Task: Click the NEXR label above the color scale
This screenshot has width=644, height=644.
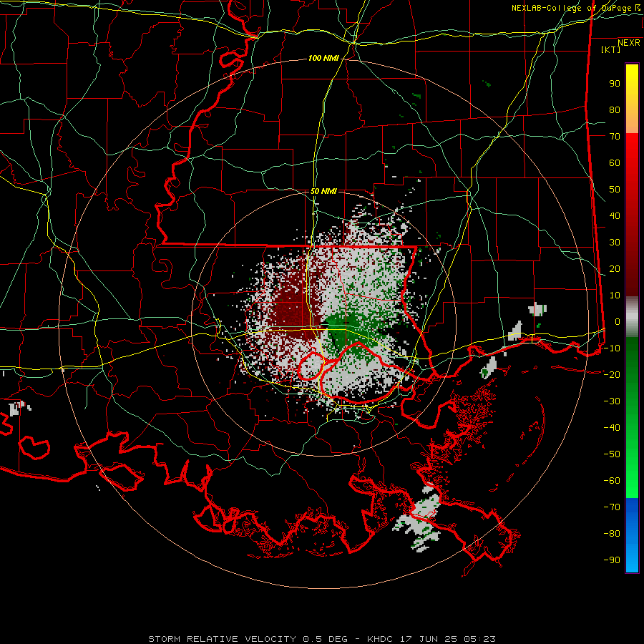Action: 629,43
